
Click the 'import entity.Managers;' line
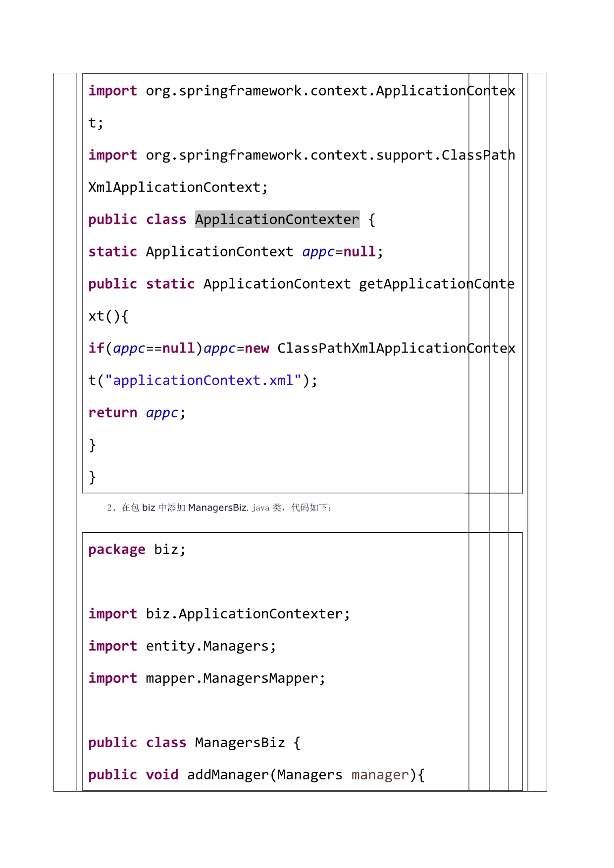pyautogui.click(x=182, y=646)
